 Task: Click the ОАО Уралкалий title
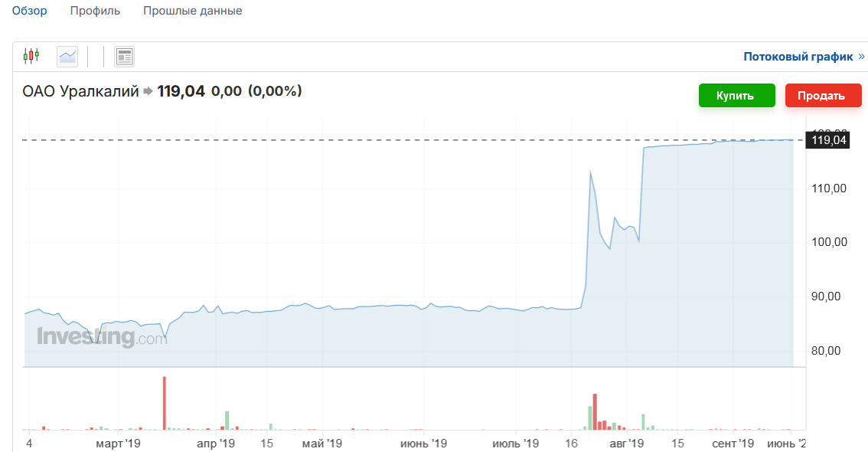tap(80, 91)
